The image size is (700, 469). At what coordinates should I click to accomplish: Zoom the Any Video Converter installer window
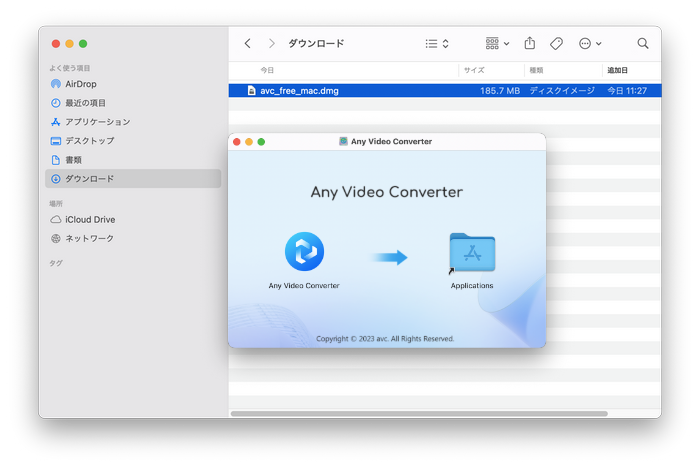[261, 142]
